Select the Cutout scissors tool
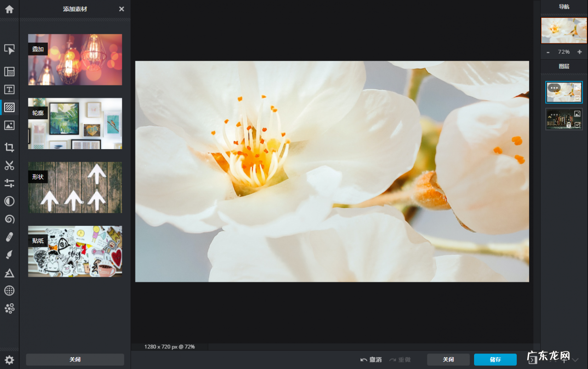588x369 pixels. click(x=9, y=166)
